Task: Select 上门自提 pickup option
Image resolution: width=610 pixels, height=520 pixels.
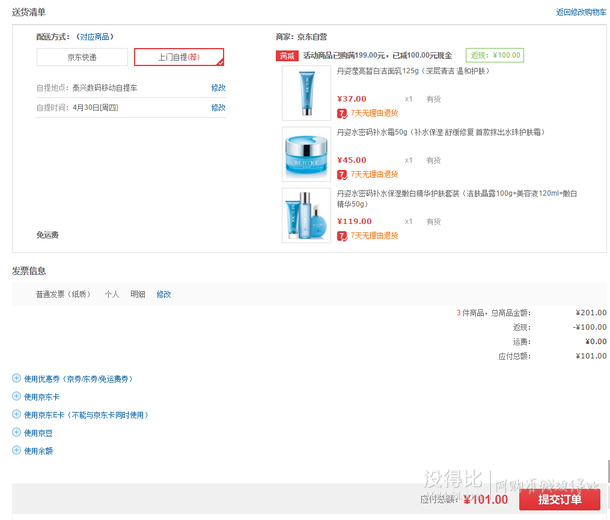Action: coord(179,57)
